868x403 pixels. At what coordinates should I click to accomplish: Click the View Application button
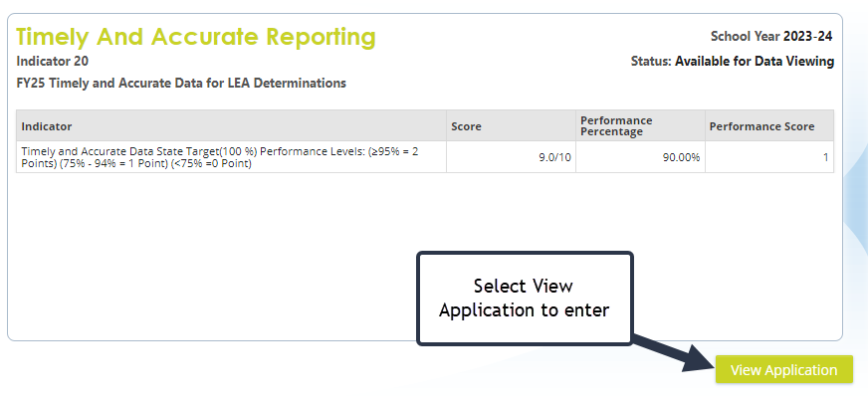click(783, 369)
